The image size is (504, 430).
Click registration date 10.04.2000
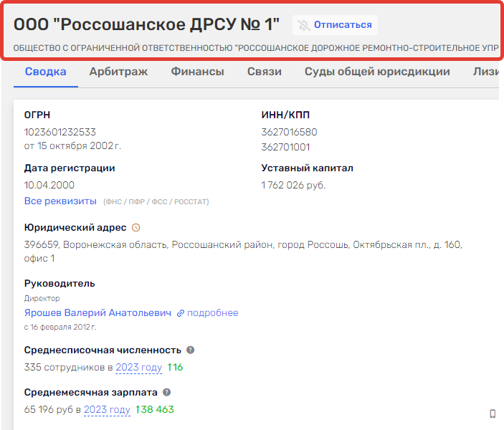tap(49, 185)
